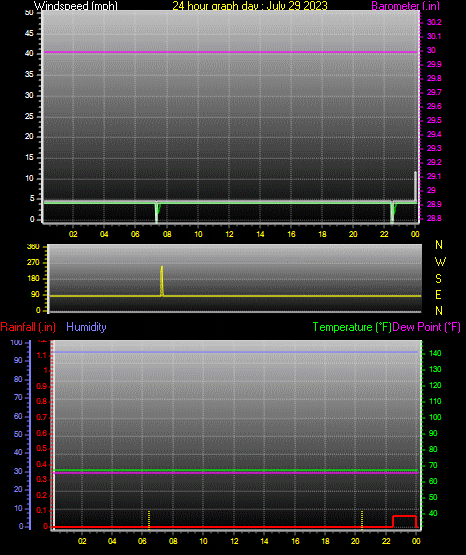Click the yellow dotted marker near hour 06

tap(149, 520)
